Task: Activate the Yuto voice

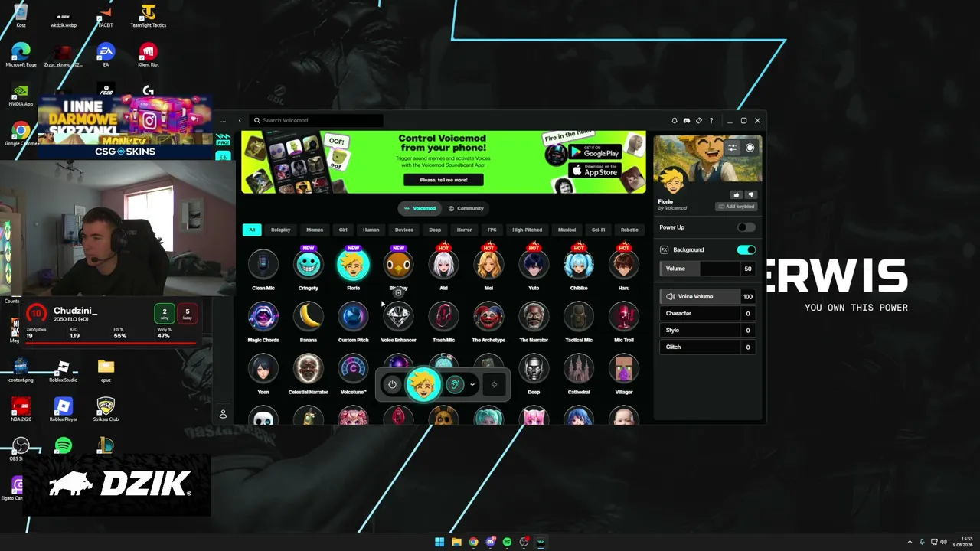Action: pyautogui.click(x=534, y=265)
